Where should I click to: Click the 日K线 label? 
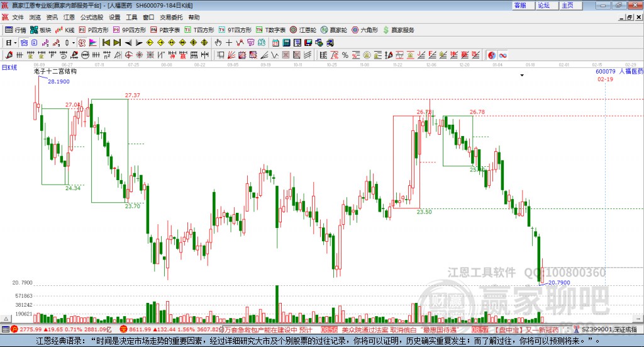pyautogui.click(x=9, y=67)
